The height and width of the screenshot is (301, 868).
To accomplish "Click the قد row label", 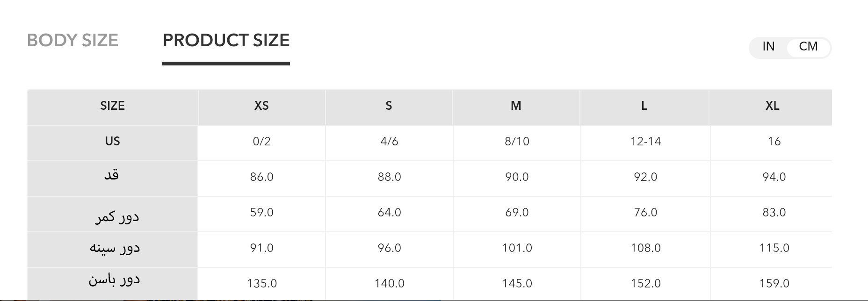I will [x=111, y=176].
